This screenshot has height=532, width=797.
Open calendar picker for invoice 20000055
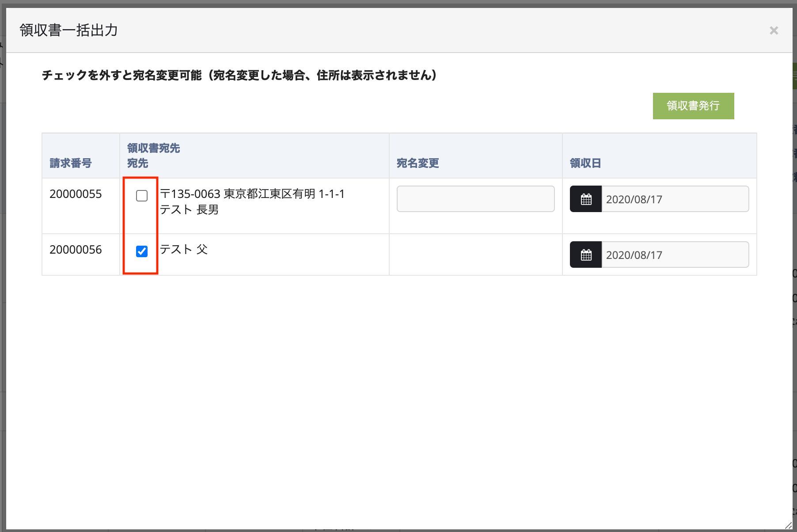586,199
